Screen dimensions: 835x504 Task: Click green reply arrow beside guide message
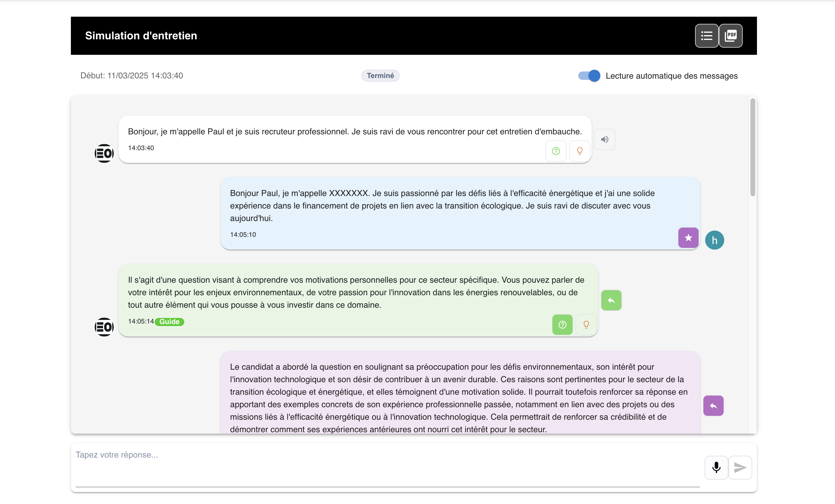pyautogui.click(x=611, y=300)
